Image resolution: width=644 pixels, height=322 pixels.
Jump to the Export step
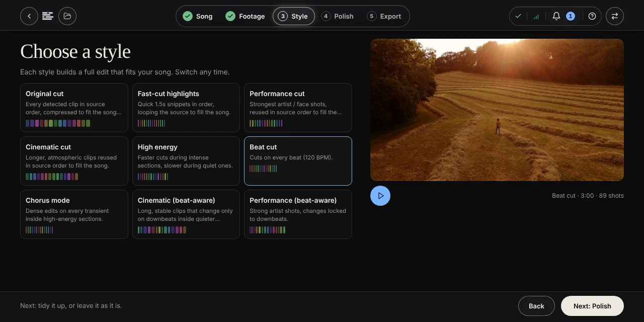[x=384, y=16]
